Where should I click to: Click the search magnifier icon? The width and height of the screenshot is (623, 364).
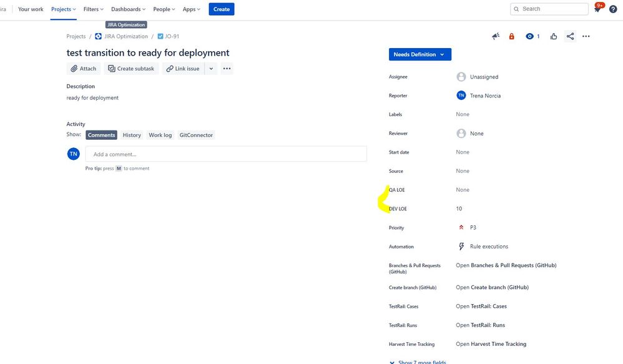pos(516,9)
